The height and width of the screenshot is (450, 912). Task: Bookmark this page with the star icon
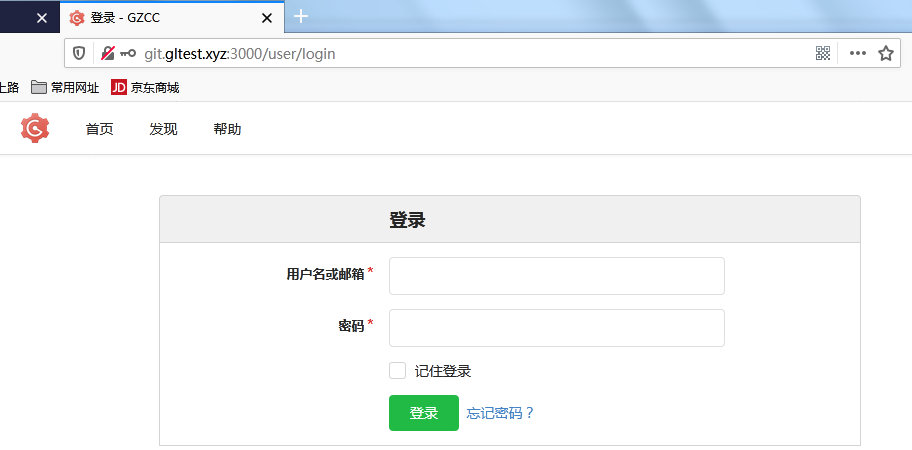[x=885, y=53]
